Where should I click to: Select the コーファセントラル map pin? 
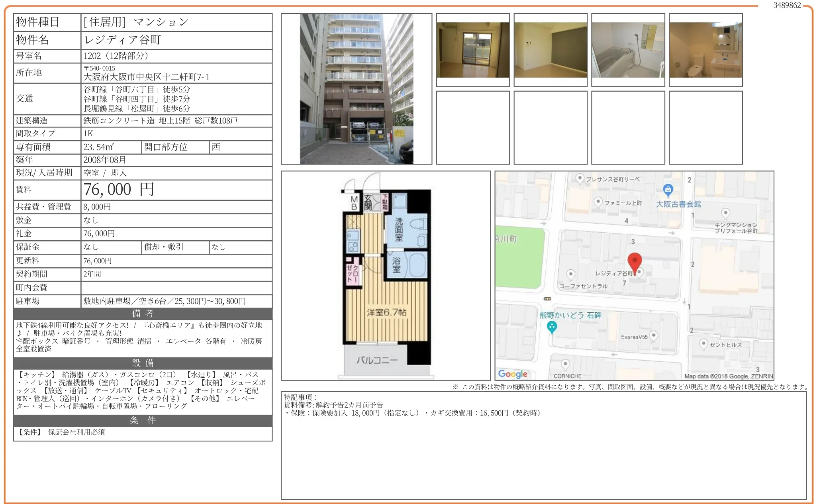[571, 274]
